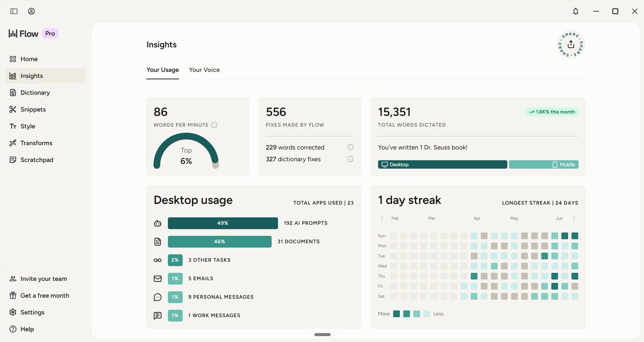
Task: Click the "192 AI PROMPTS" label
Action: tap(305, 223)
